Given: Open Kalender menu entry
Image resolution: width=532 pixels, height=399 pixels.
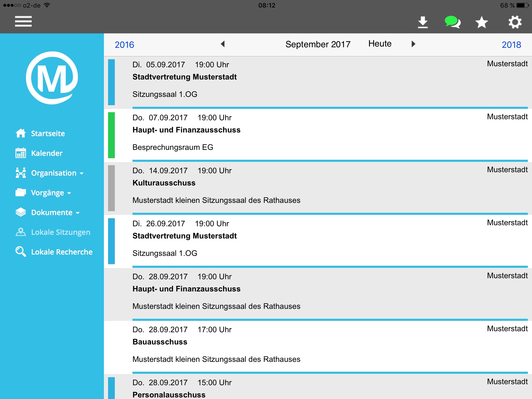Looking at the screenshot, I should pyautogui.click(x=47, y=153).
